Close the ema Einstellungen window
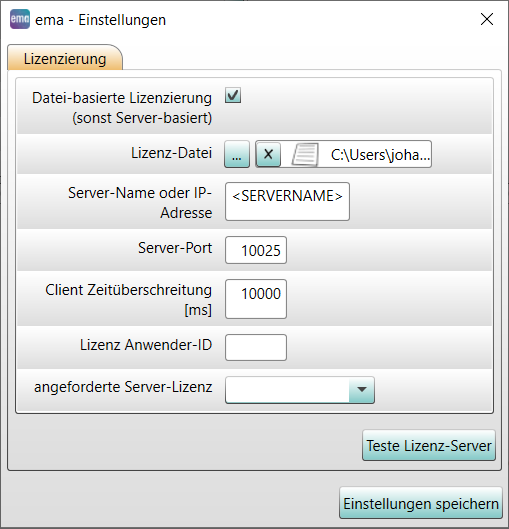509x529 pixels. 487,19
